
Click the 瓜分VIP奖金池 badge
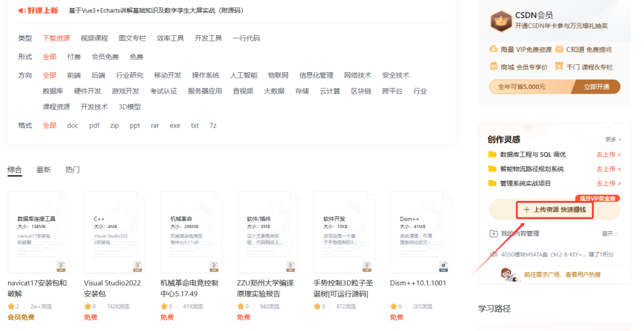point(597,198)
